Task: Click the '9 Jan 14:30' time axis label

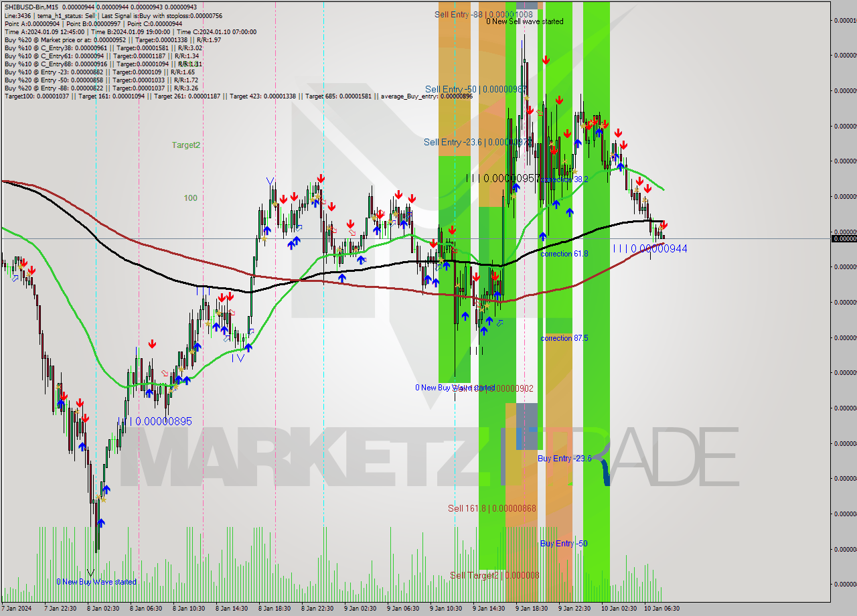Action: [489, 609]
